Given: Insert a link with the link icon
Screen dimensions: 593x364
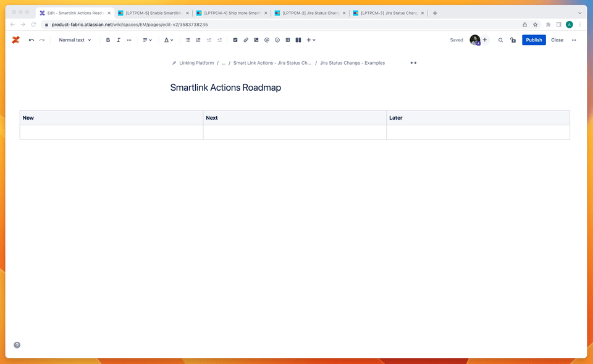Looking at the screenshot, I should [x=246, y=40].
